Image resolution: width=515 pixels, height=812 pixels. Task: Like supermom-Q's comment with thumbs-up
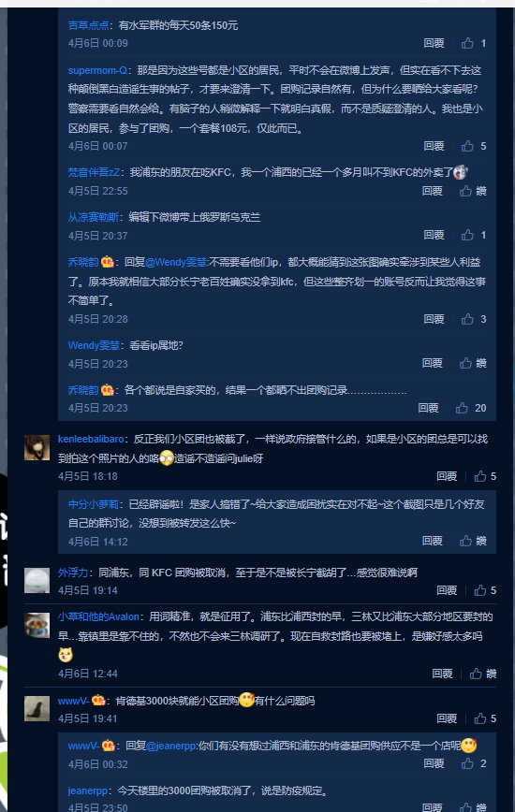467,146
